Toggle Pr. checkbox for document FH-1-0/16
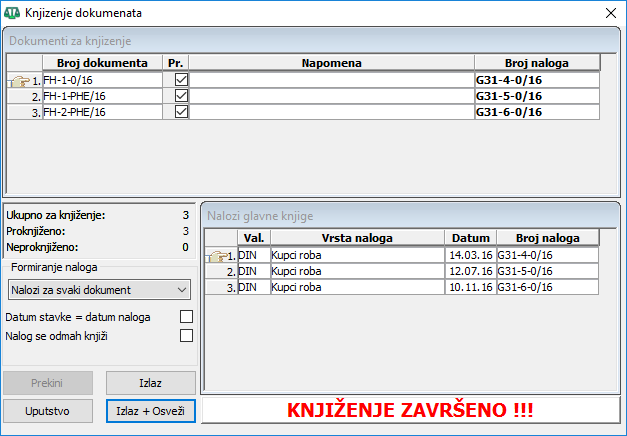 (181, 80)
